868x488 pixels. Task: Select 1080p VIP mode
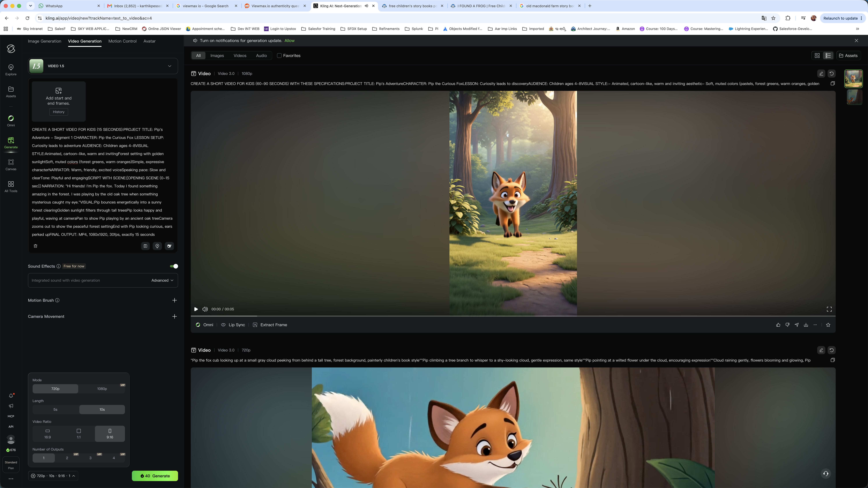pyautogui.click(x=102, y=389)
